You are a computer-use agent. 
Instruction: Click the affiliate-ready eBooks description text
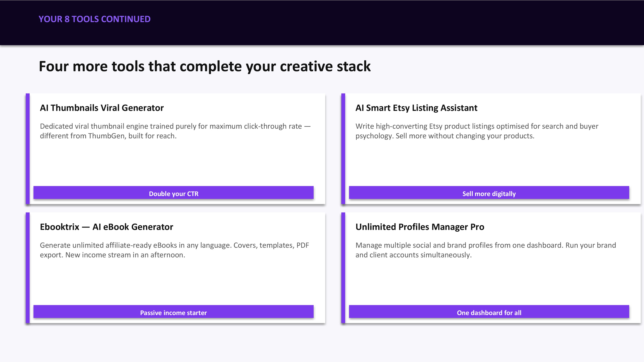175,250
